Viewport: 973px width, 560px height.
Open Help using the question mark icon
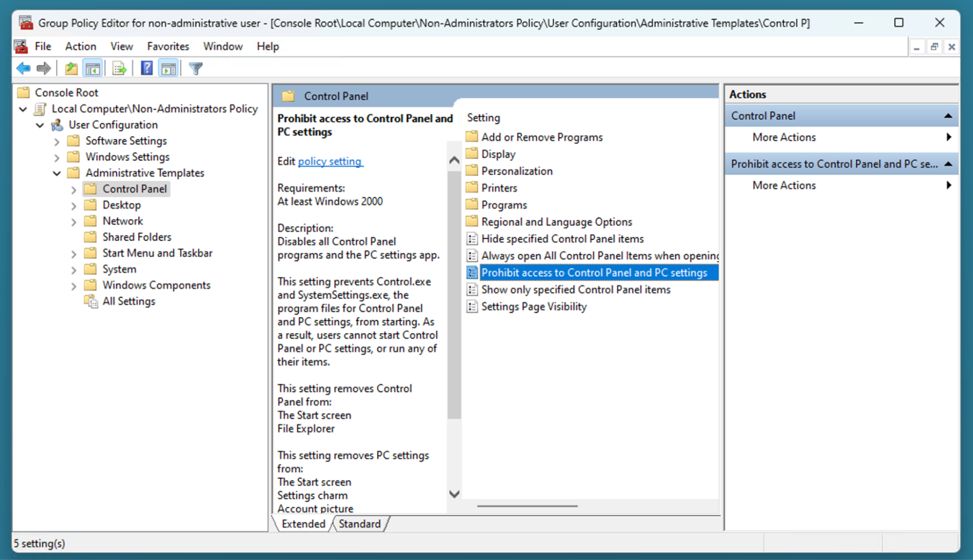(146, 68)
